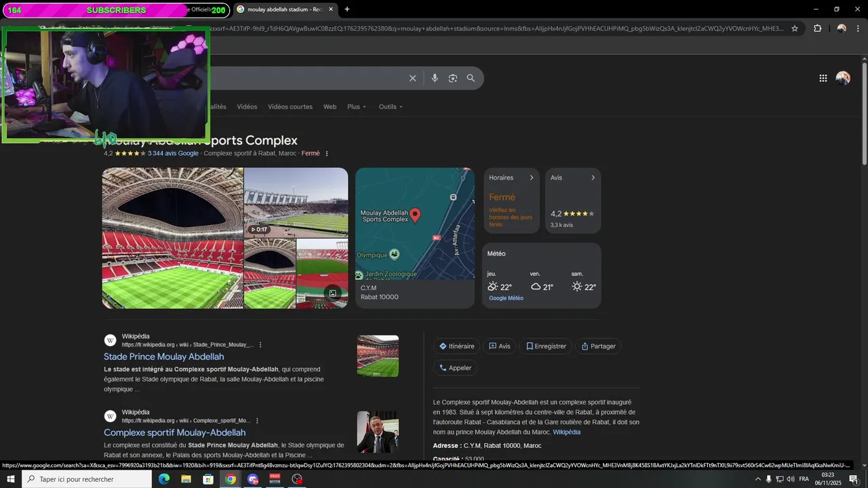
Task: Open the Chrome profile avatar in toolbar
Action: pos(842,28)
